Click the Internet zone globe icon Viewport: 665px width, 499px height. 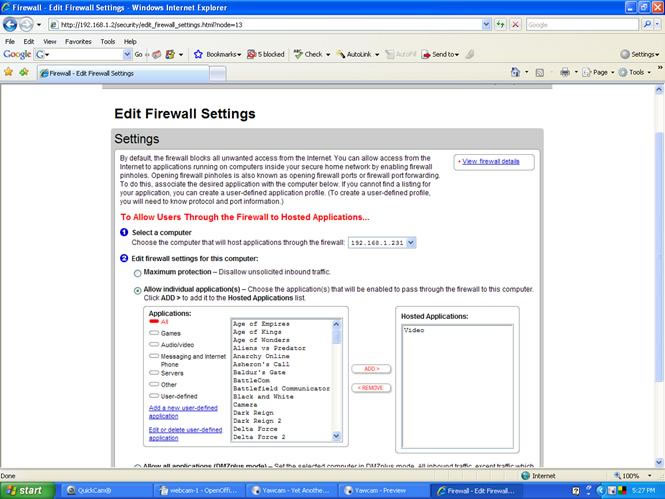click(x=525, y=476)
